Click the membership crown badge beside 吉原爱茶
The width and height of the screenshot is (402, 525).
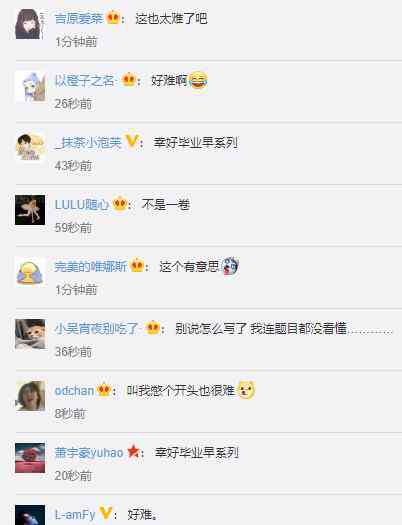[113, 17]
